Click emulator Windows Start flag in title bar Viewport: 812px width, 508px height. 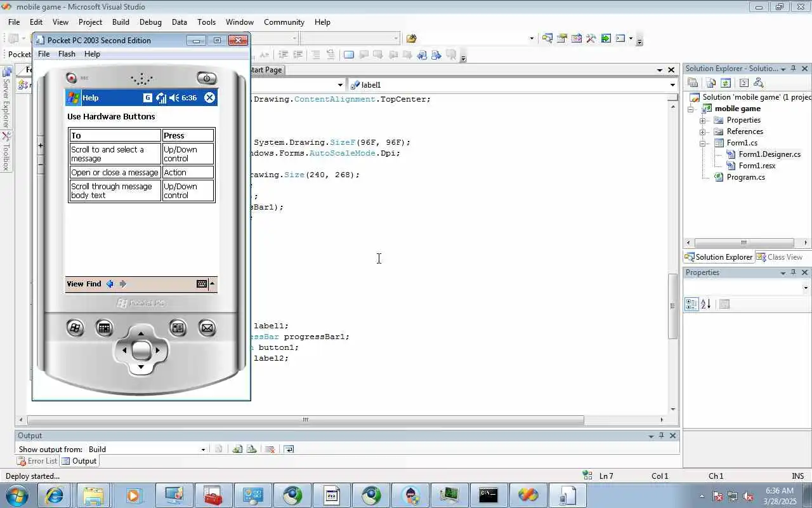(x=74, y=98)
